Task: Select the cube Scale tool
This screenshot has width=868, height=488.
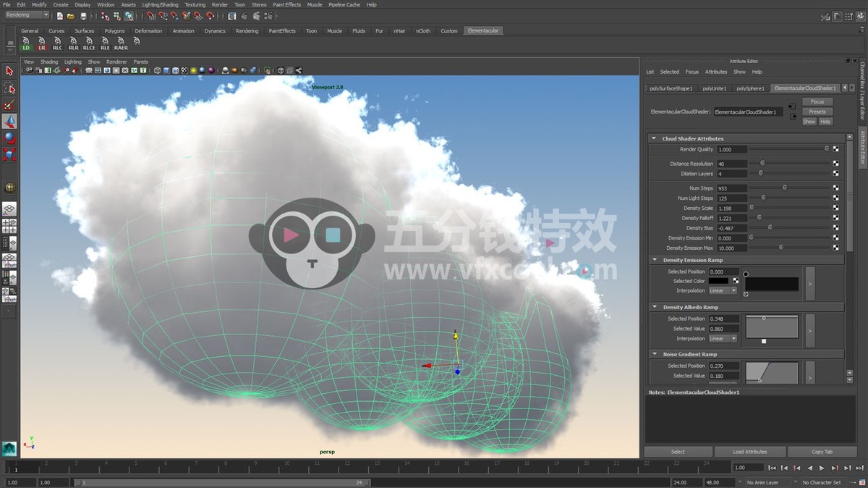Action: (9, 154)
